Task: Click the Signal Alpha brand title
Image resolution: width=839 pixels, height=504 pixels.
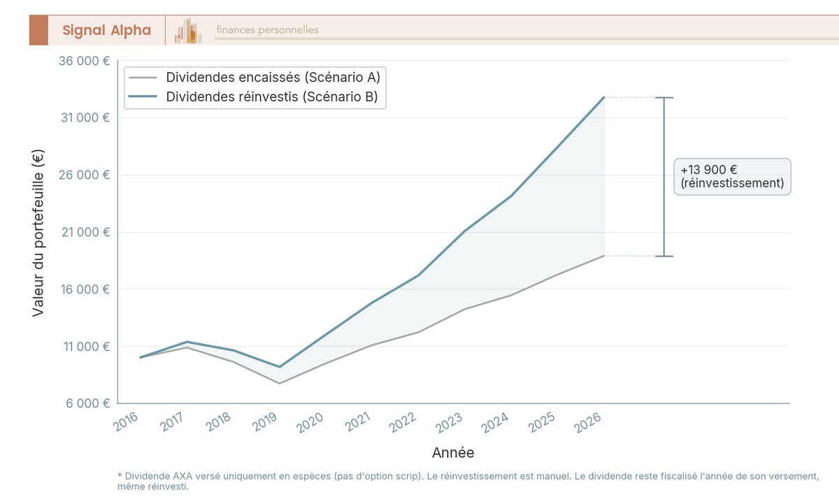Action: pos(106,30)
